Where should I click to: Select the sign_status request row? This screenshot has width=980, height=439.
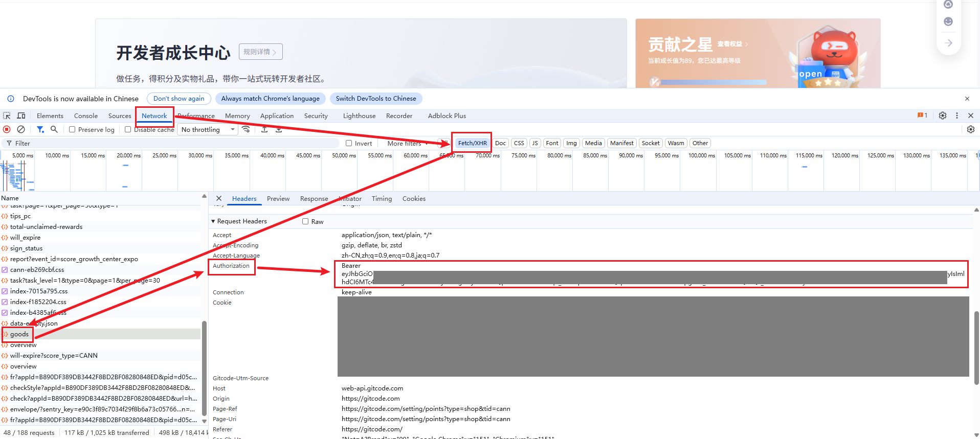[x=100, y=248]
